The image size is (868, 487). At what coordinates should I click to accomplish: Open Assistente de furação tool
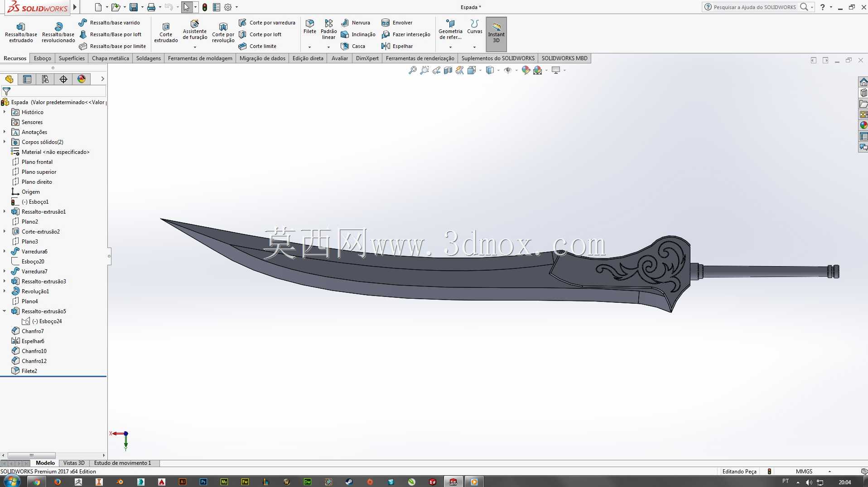pos(195,31)
